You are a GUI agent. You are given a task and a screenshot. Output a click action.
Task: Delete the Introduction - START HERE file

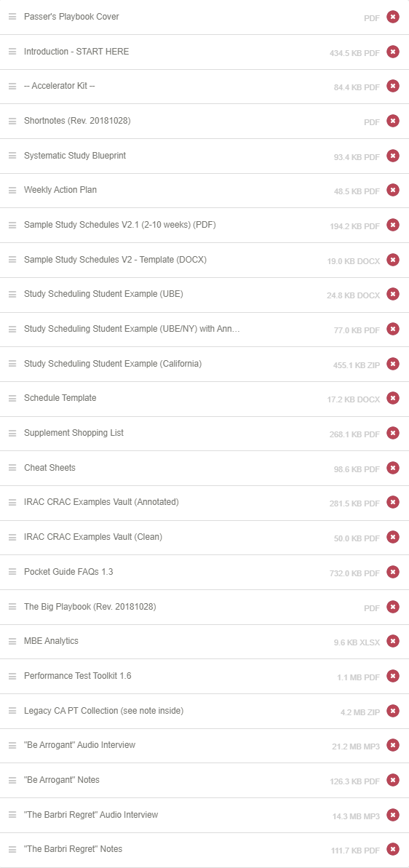point(393,52)
